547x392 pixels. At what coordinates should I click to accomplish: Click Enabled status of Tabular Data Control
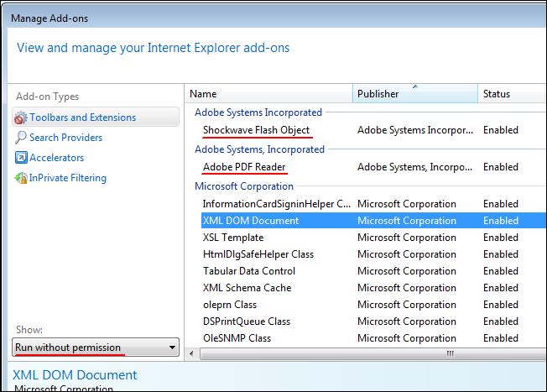(x=501, y=271)
